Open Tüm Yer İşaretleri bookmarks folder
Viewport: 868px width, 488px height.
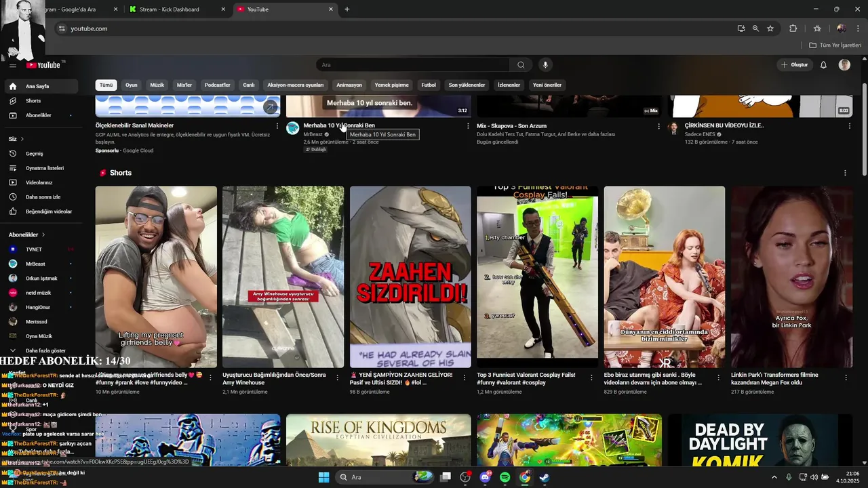pyautogui.click(x=835, y=45)
